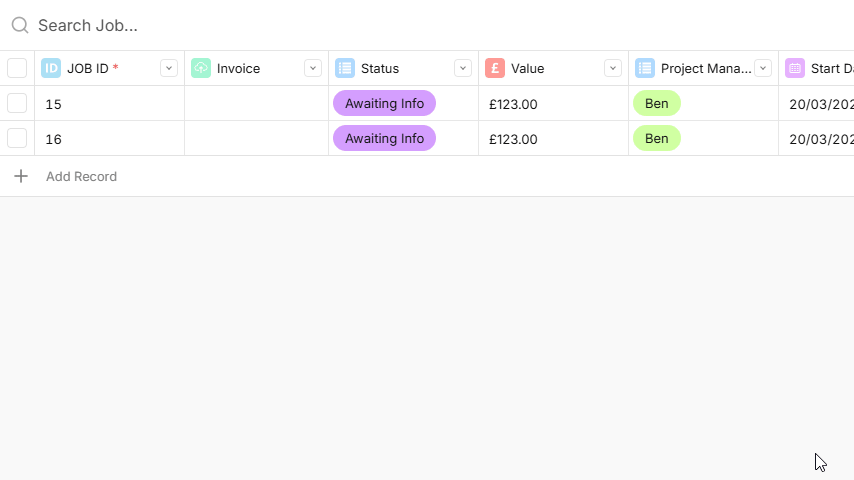This screenshot has width=854, height=480.
Task: Click the Invoice column header label
Action: pyautogui.click(x=238, y=68)
